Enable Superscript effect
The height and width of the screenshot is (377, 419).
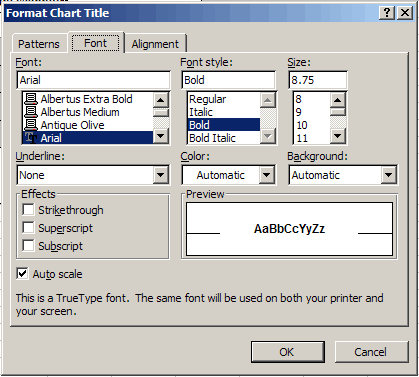tap(28, 228)
